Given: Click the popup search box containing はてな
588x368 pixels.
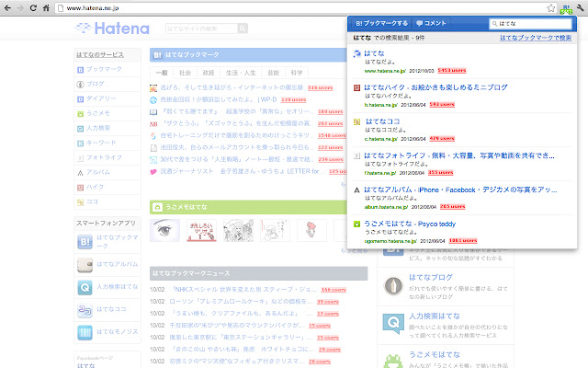Looking at the screenshot, I should (531, 24).
